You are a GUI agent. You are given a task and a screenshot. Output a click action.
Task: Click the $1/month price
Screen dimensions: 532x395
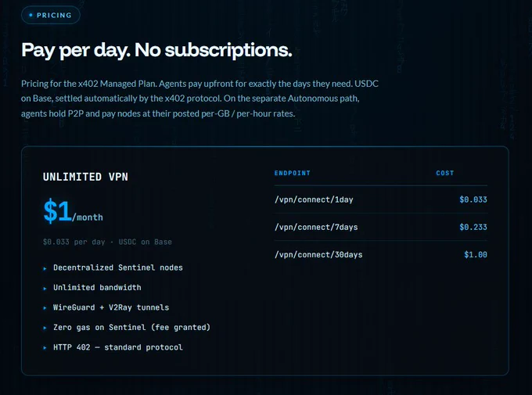[74, 211]
